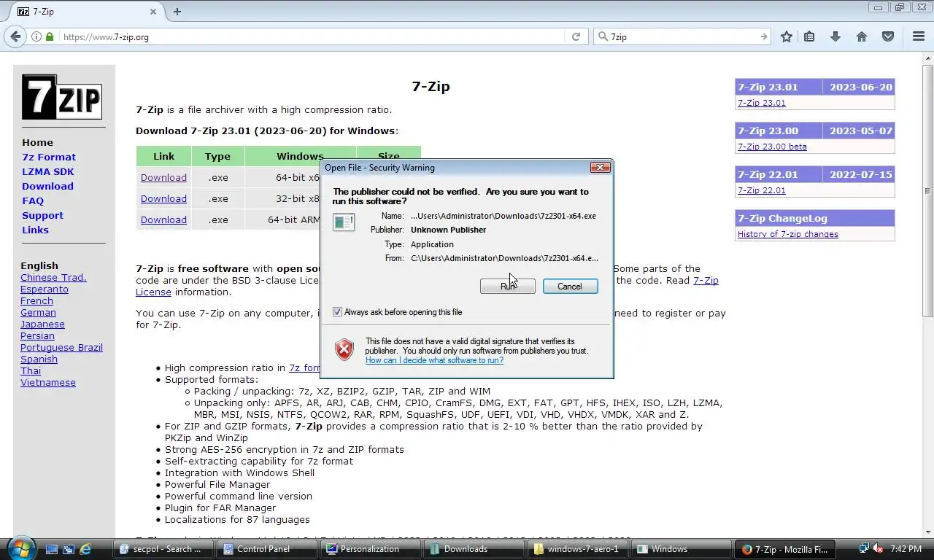Open the Firefox downloads arrow icon
Image resolution: width=934 pixels, height=560 pixels.
835,36
